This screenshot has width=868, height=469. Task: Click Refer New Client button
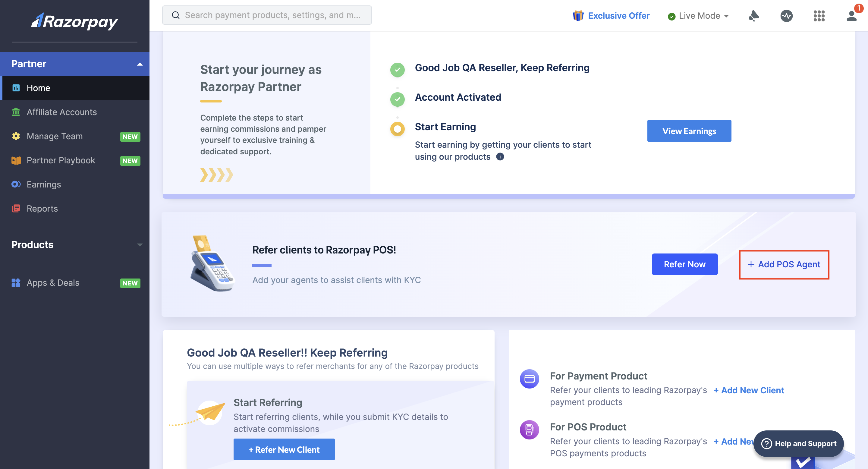(x=284, y=449)
